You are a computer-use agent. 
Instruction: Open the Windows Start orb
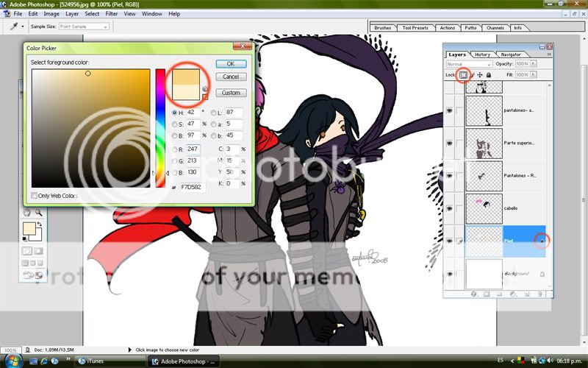pos(12,361)
